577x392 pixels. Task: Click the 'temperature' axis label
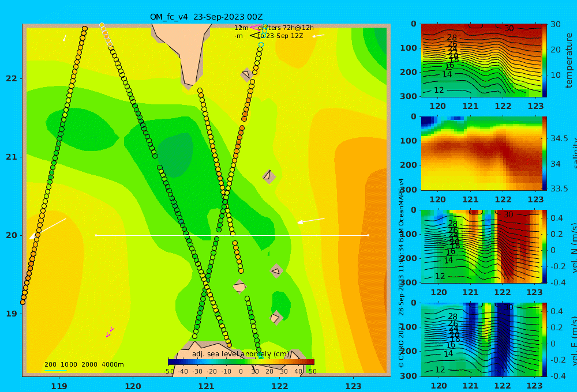coord(569,61)
